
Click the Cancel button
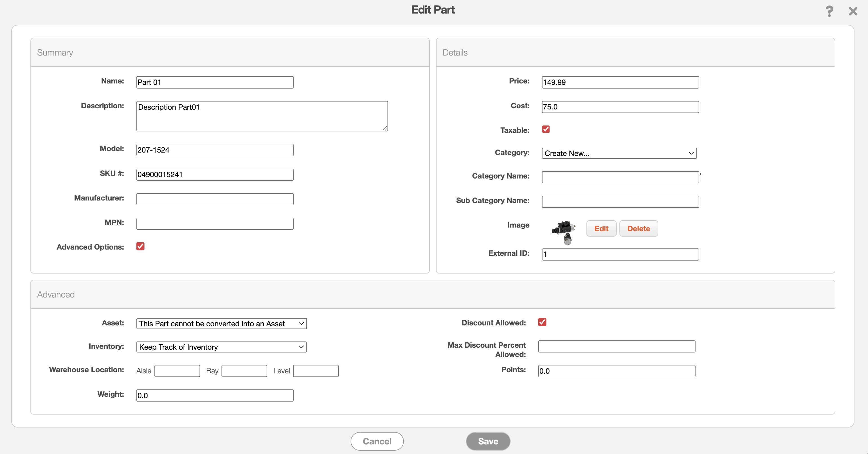(x=377, y=441)
